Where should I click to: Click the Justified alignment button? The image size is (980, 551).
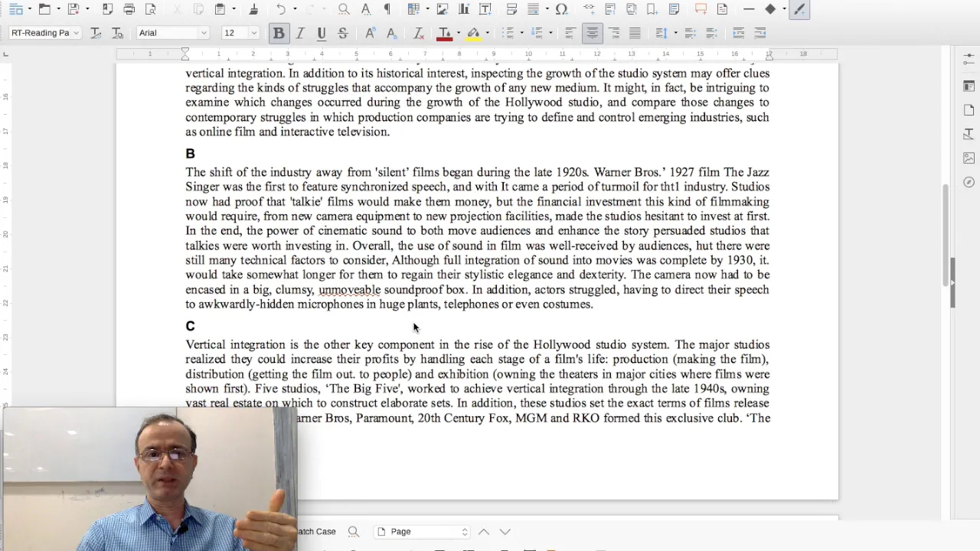point(635,33)
